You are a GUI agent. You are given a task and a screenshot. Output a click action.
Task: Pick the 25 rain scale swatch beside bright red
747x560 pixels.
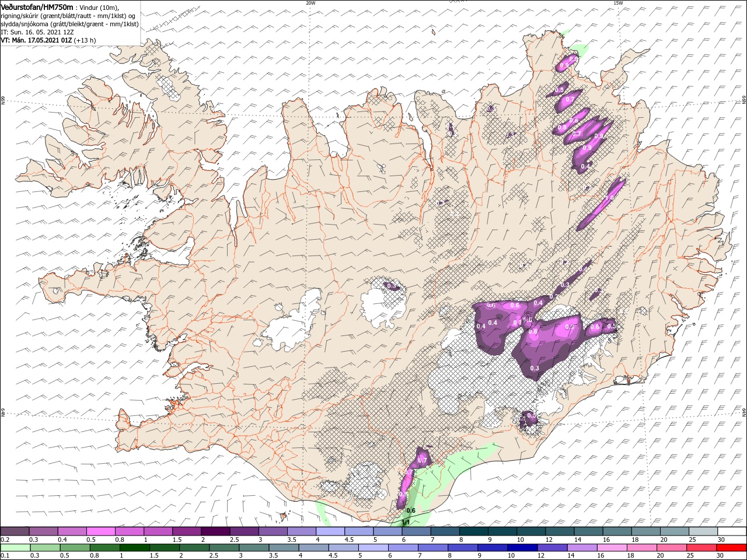[701, 548]
